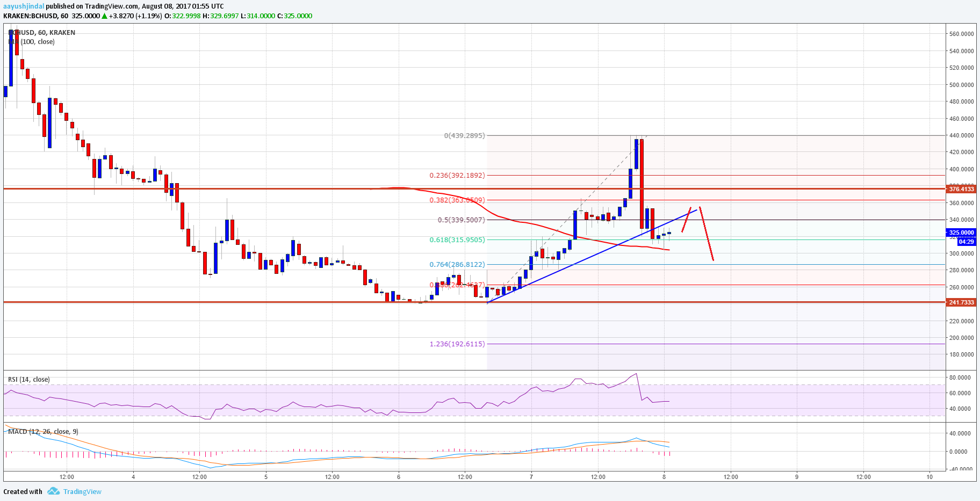Select the 0.382 Fibonacci retracement label
Viewport: 980px width, 501px height.
pyautogui.click(x=457, y=200)
